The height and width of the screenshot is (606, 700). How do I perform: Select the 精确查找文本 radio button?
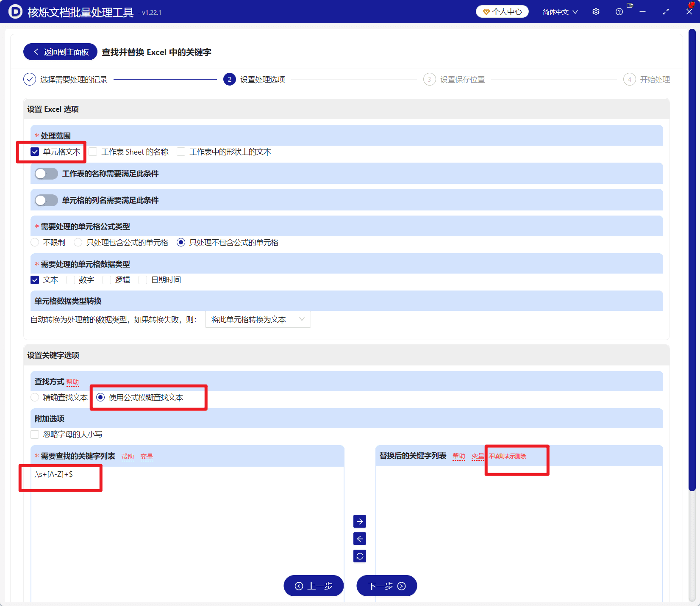pos(34,397)
